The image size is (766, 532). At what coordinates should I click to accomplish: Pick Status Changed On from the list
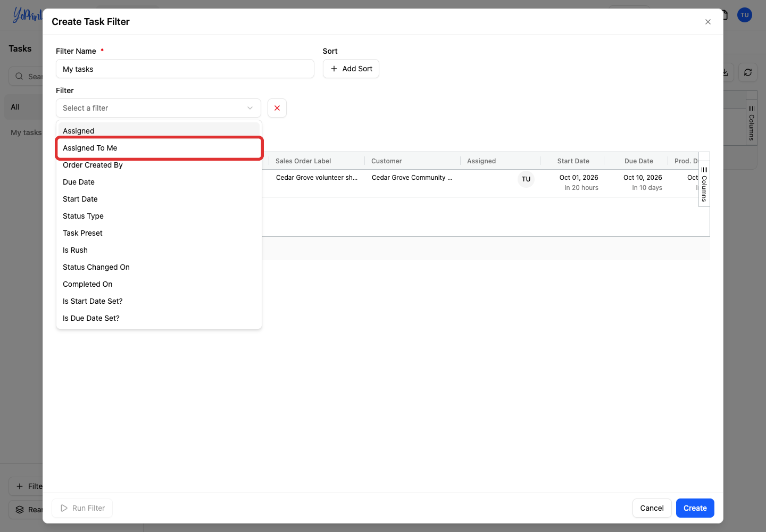(159, 267)
